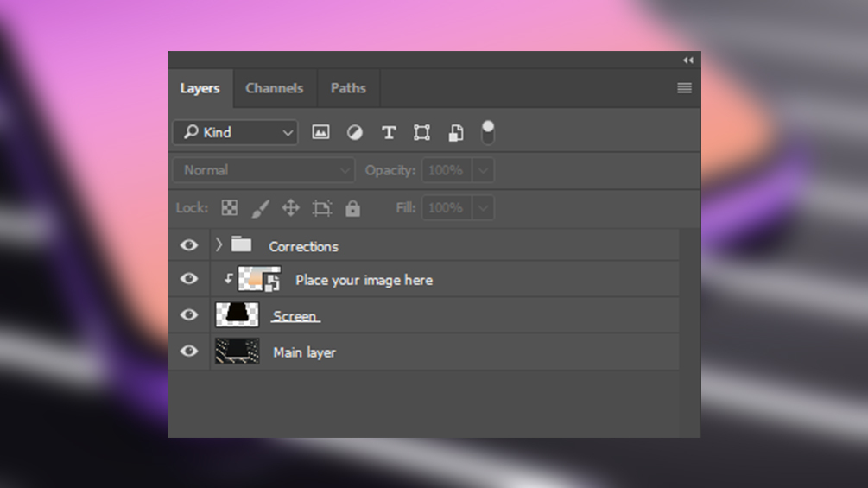Viewport: 868px width, 488px height.
Task: Select the Screen layer name
Action: click(295, 316)
